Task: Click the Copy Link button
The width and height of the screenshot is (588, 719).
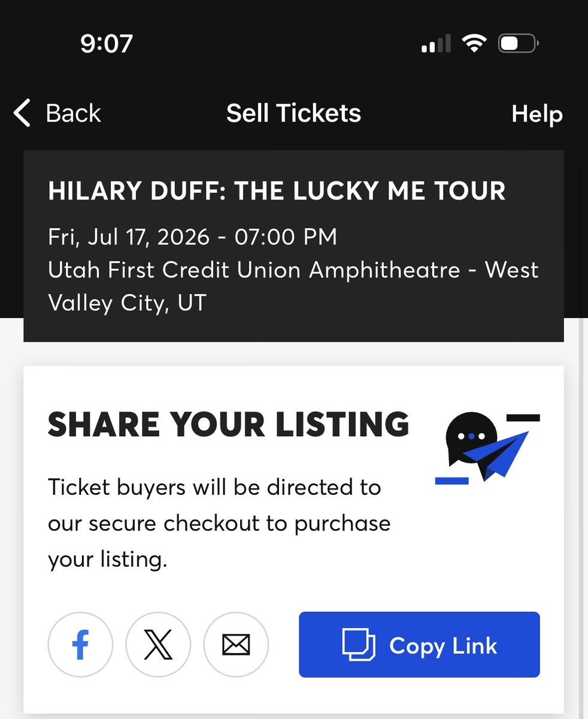Action: point(419,645)
